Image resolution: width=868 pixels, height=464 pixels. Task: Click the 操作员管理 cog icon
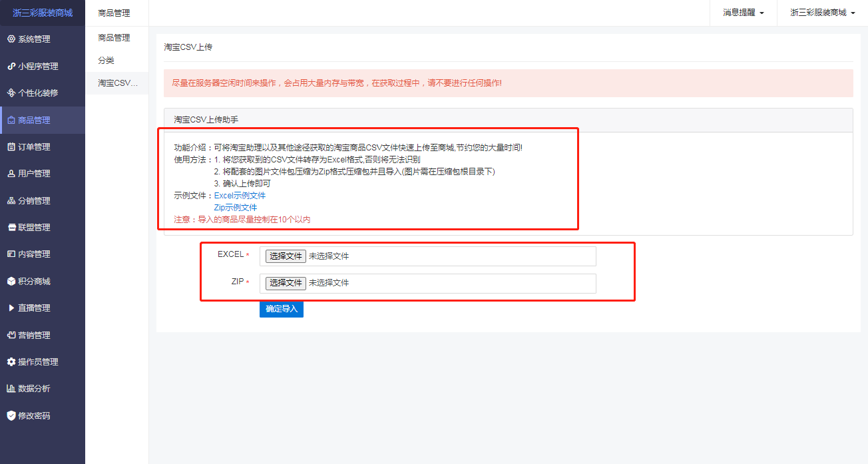11,361
